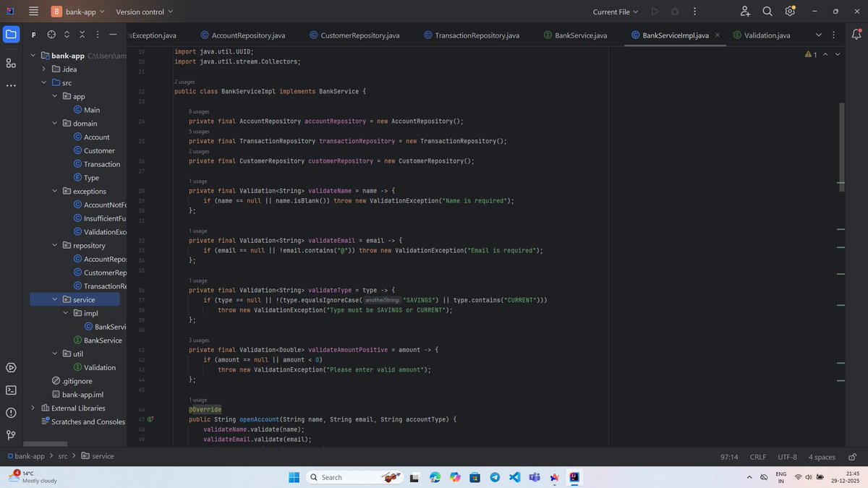The image size is (868, 488).
Task: Run the current file
Action: click(655, 12)
